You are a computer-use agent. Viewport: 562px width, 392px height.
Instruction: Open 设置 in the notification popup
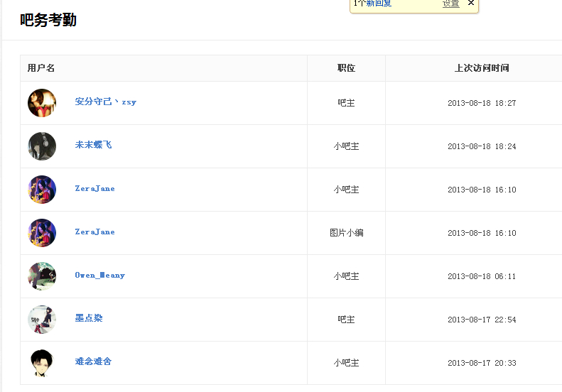(451, 4)
